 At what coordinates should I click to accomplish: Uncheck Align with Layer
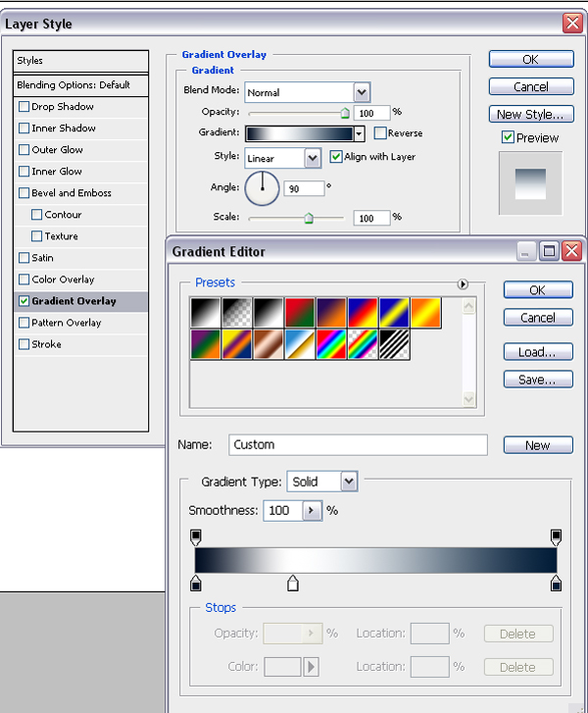click(335, 157)
